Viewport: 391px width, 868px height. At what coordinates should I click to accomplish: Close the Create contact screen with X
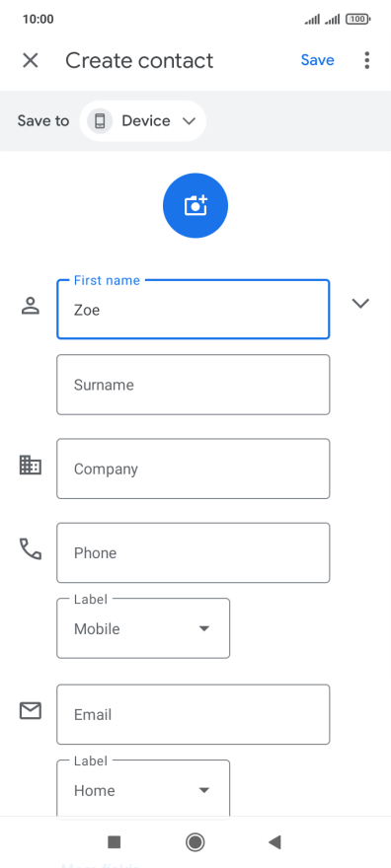pyautogui.click(x=31, y=60)
